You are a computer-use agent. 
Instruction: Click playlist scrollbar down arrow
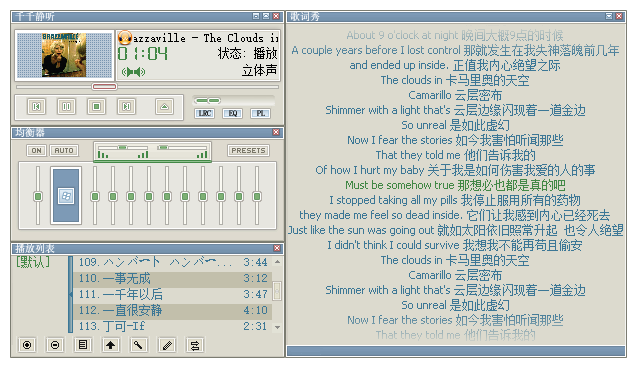pyautogui.click(x=277, y=327)
